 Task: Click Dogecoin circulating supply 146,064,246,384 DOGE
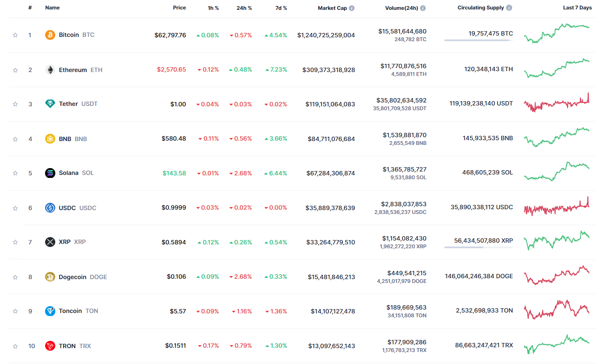click(x=479, y=276)
